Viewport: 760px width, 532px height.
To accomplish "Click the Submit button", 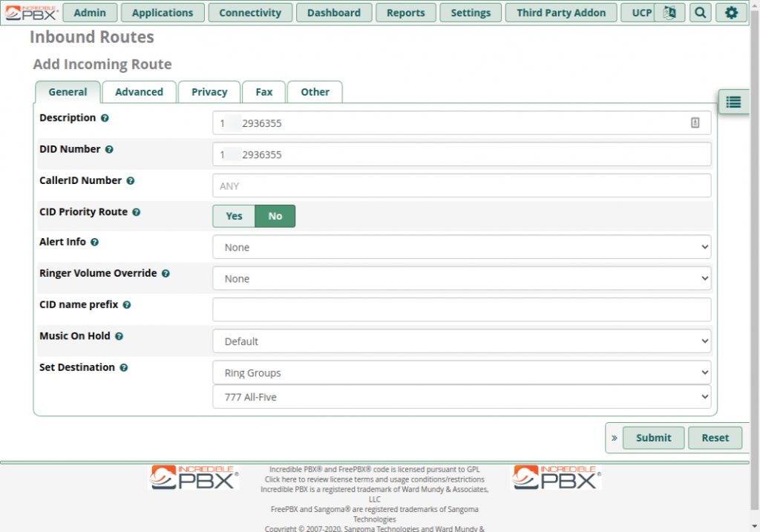I will pyautogui.click(x=653, y=438).
